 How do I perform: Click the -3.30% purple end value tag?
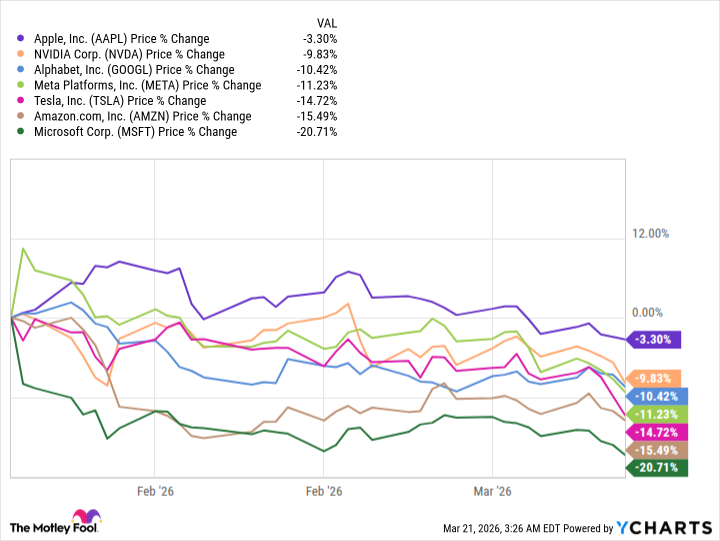652,339
